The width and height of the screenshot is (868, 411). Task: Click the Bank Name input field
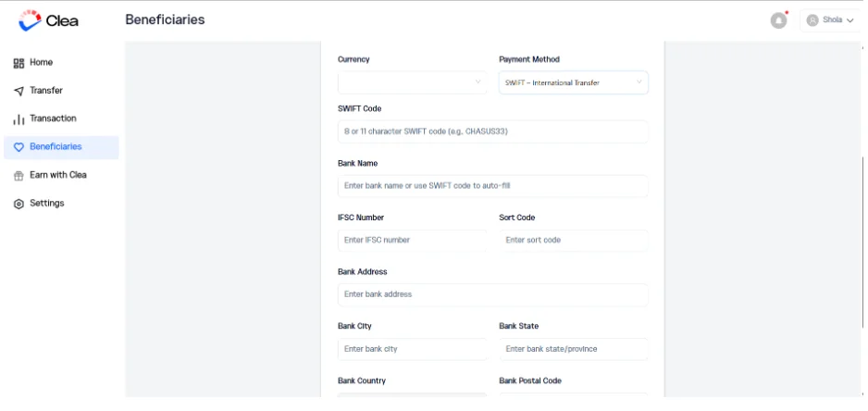click(x=492, y=185)
